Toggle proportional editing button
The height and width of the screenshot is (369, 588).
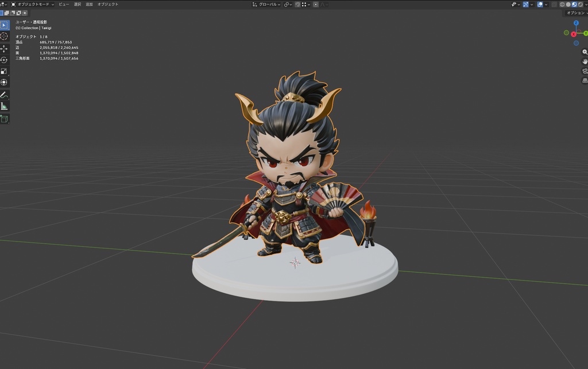[x=316, y=5]
